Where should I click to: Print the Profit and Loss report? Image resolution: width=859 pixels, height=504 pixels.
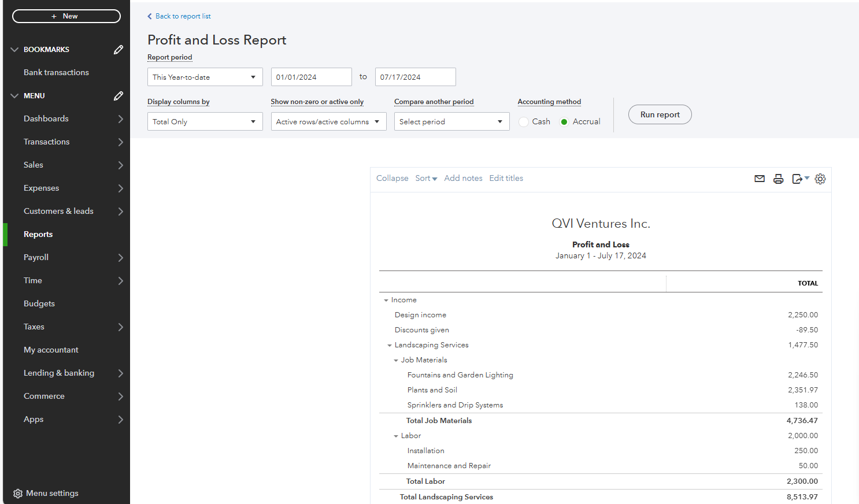coord(778,179)
